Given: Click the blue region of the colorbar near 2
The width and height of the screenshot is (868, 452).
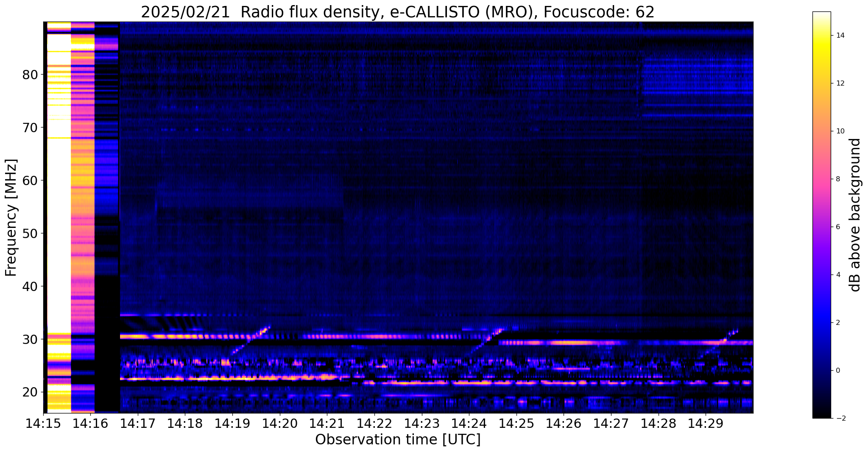Looking at the screenshot, I should pyautogui.click(x=821, y=323).
